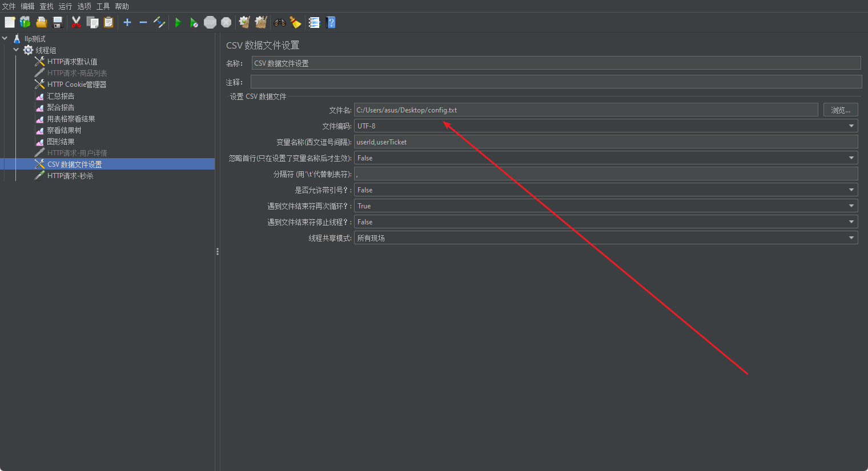
Task: Click the Open file folder icon
Action: coord(41,22)
